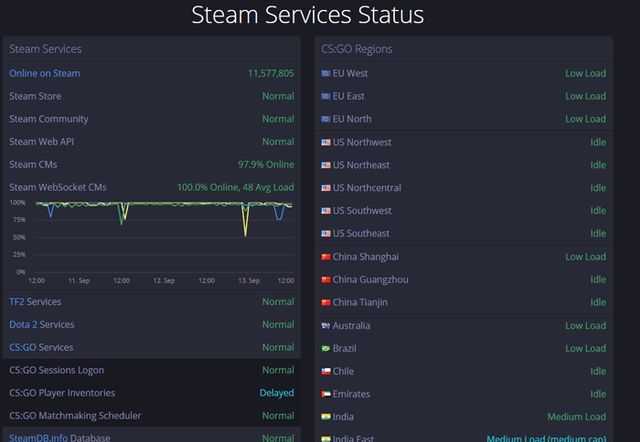Click the 11,577,805 online user count
Screen dimensions: 640x442
271,73
